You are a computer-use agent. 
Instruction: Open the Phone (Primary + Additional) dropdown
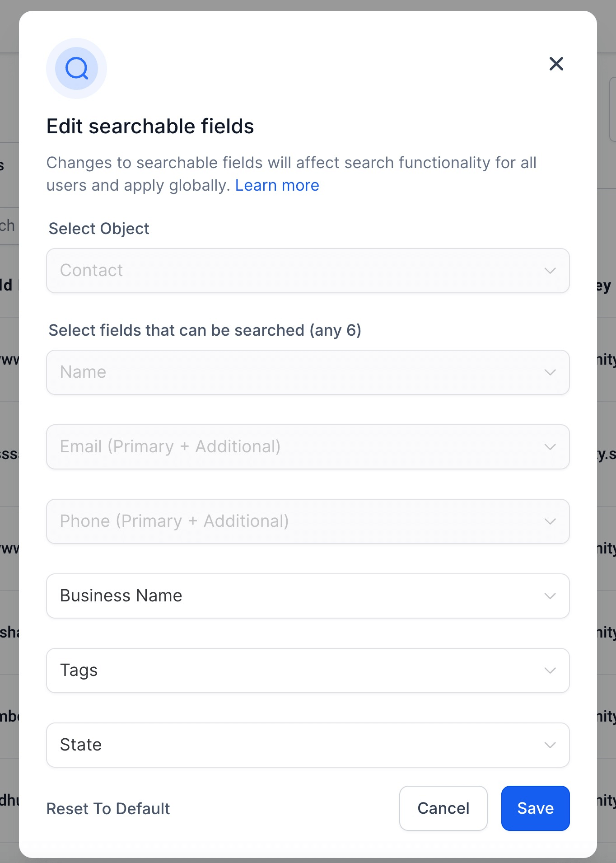pyautogui.click(x=308, y=521)
